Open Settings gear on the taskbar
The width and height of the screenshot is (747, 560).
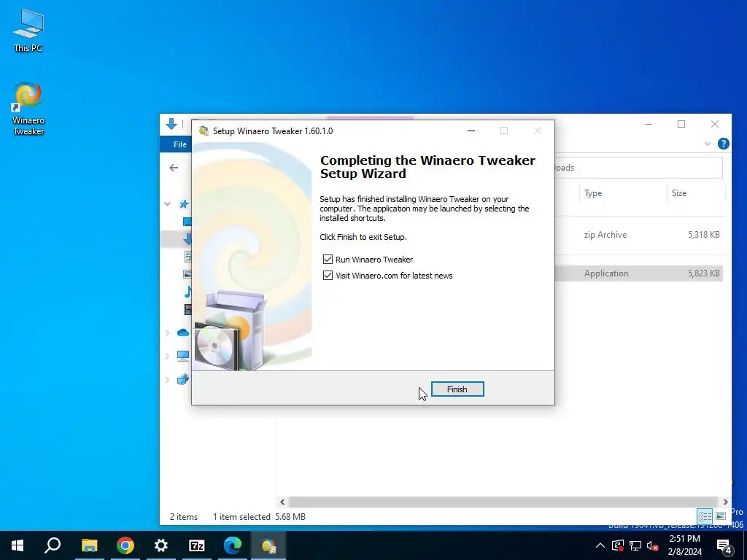(161, 545)
